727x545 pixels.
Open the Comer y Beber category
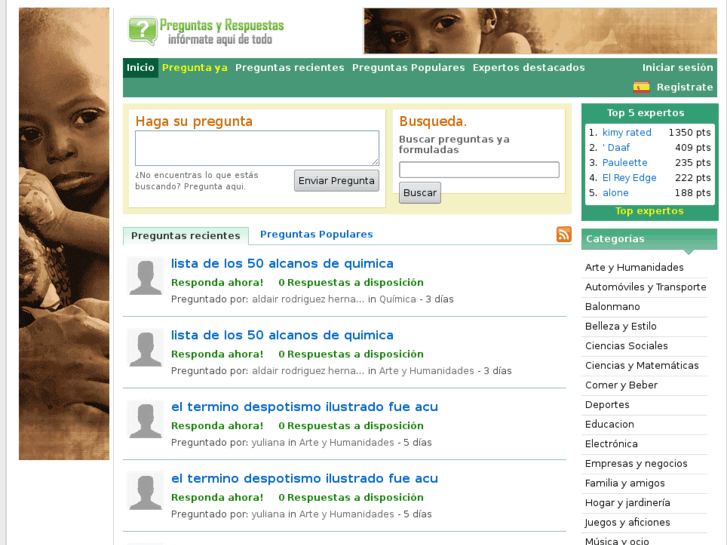(x=621, y=385)
